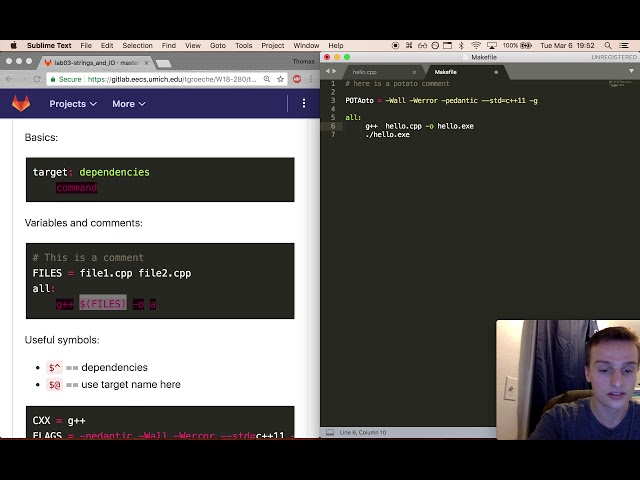Image resolution: width=640 pixels, height=480 pixels.
Task: Click the gitlab.eecs.umich.edu address bar
Action: (172, 79)
